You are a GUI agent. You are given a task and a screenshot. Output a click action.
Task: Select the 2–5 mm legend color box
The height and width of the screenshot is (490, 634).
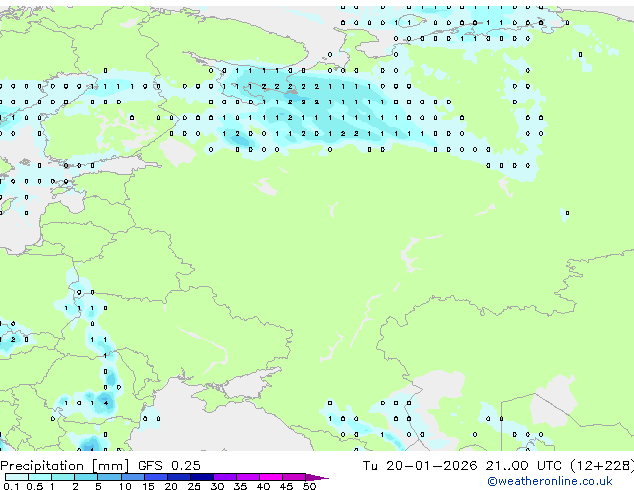(x=86, y=477)
